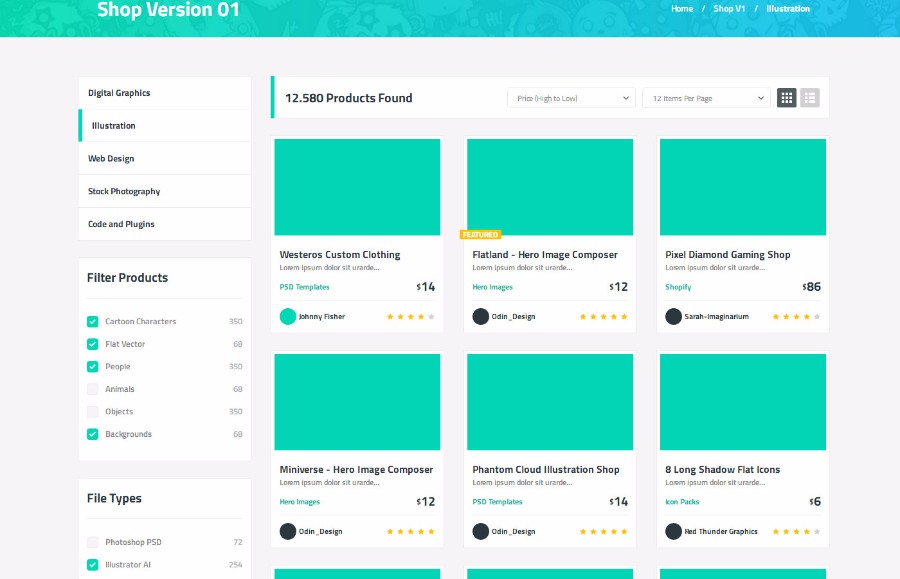
Task: Switch to list view layout
Action: (x=809, y=98)
